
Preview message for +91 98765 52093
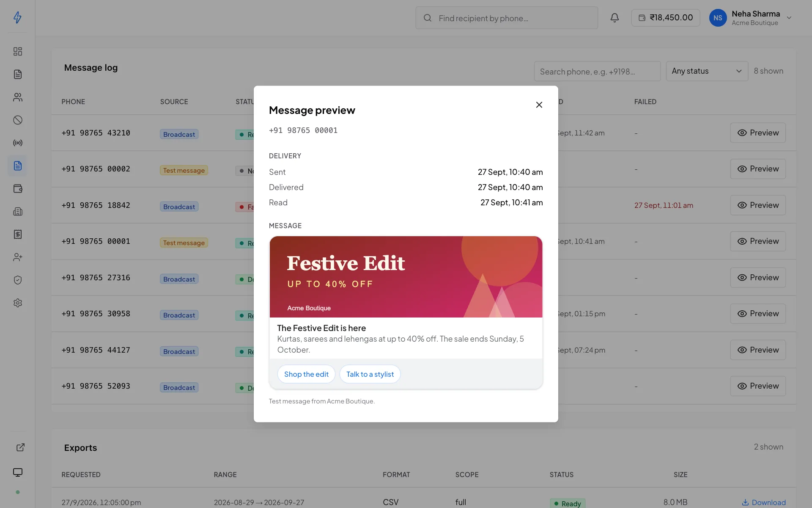pos(758,386)
